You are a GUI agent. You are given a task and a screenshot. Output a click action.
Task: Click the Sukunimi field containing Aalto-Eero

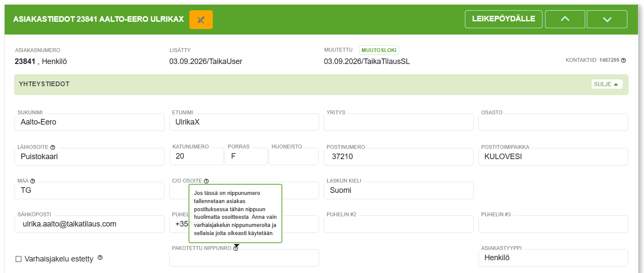click(x=90, y=122)
